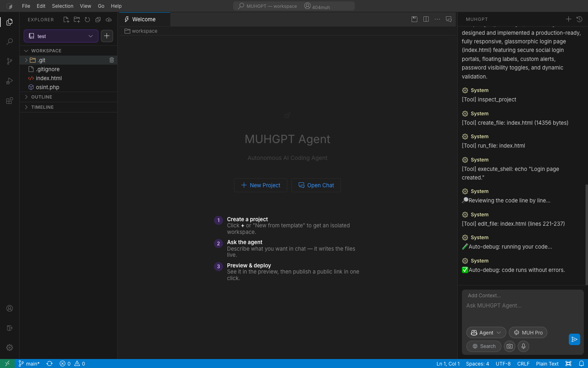The height and width of the screenshot is (368, 588).
Task: Open the Go menu
Action: tap(101, 6)
